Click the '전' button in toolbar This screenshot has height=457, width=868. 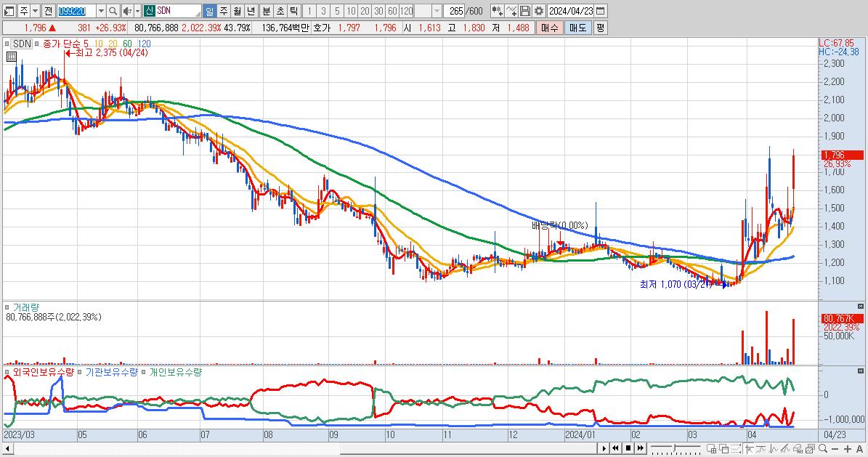pos(48,10)
